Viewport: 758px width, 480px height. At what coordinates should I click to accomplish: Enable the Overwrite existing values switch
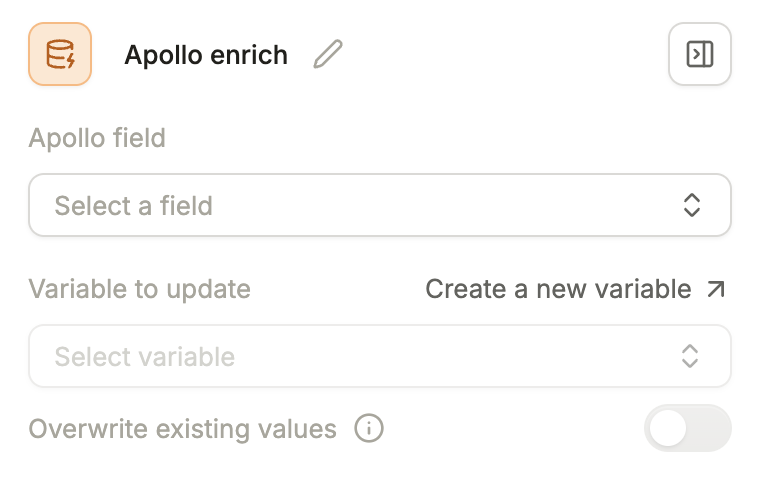click(688, 429)
